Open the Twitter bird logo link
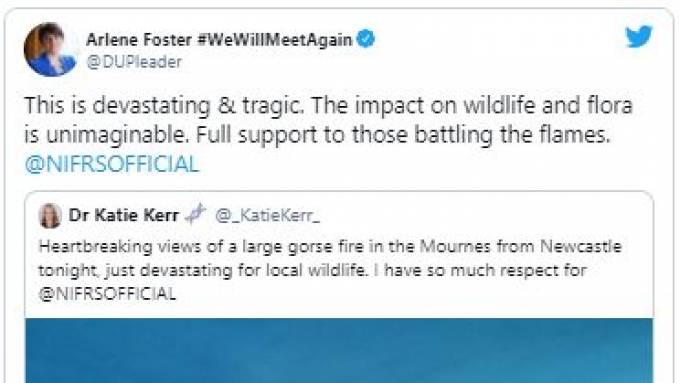Viewport: 680px width, 383px height. (x=639, y=36)
